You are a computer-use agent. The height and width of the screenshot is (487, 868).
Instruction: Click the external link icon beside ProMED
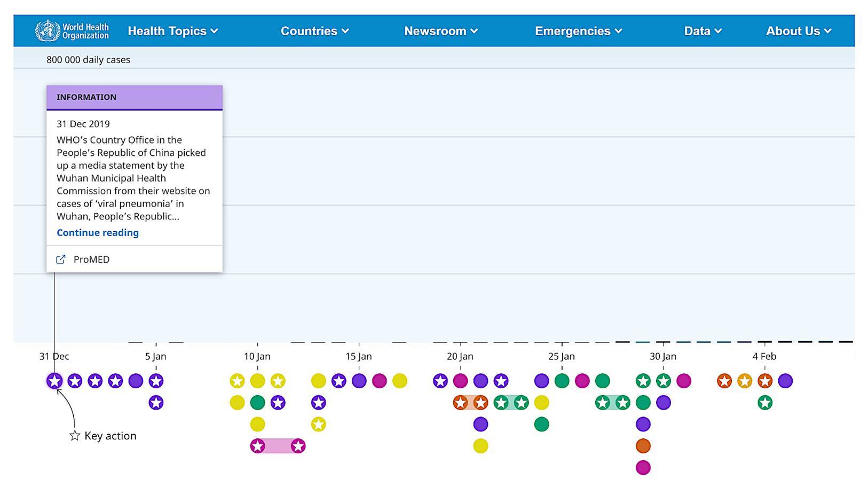[61, 260]
